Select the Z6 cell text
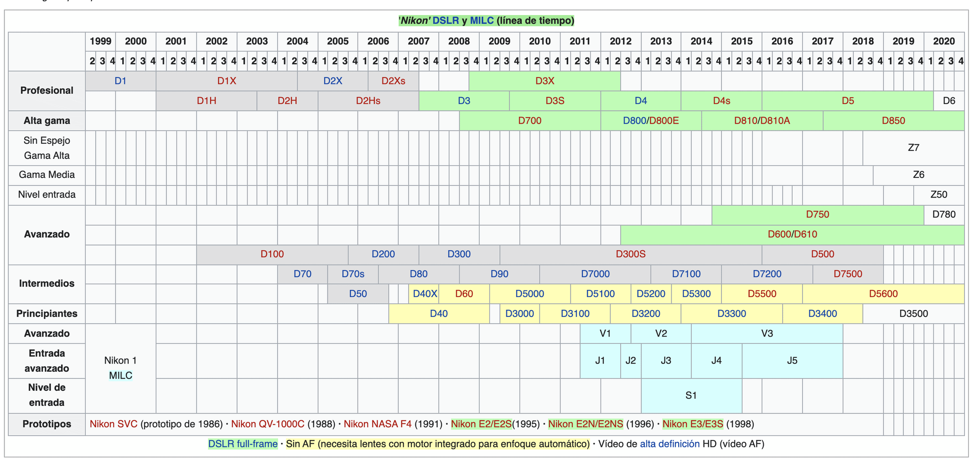The height and width of the screenshot is (467, 980). point(918,175)
